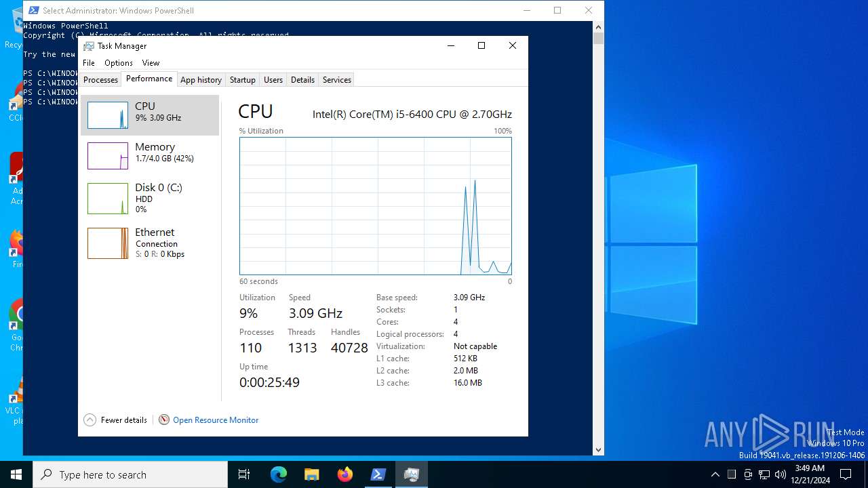Image resolution: width=868 pixels, height=488 pixels.
Task: Click the Virtualization value Not capable
Action: tap(475, 346)
